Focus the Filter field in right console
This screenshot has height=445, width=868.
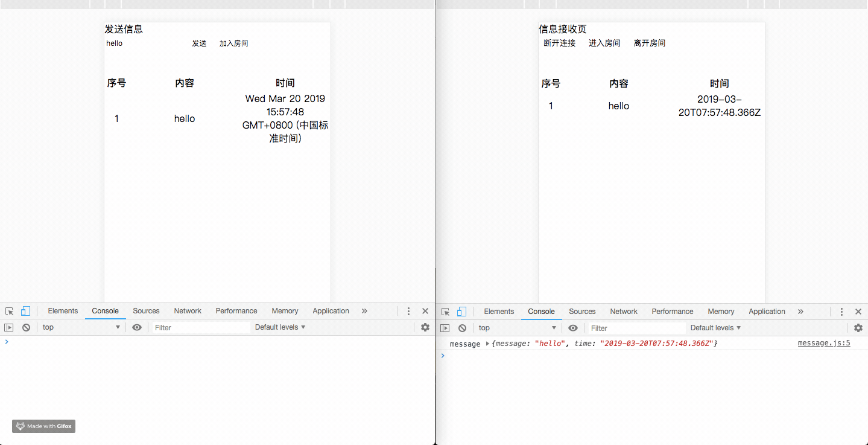636,328
